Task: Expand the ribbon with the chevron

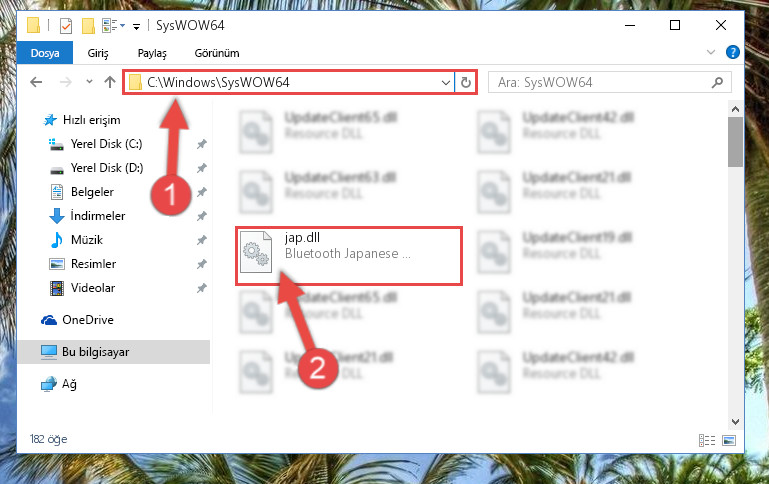Action: 710,52
